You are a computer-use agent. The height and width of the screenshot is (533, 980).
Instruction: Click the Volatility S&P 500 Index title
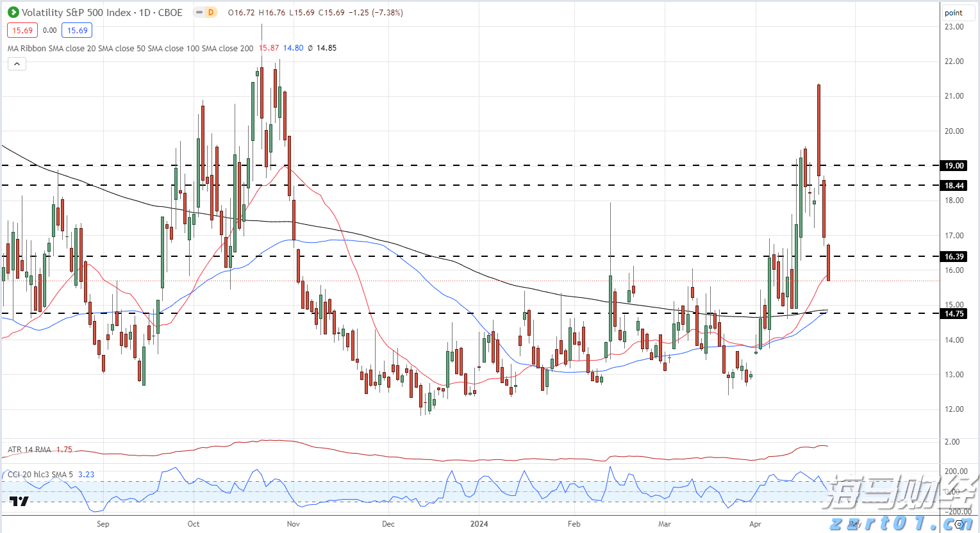click(x=101, y=12)
